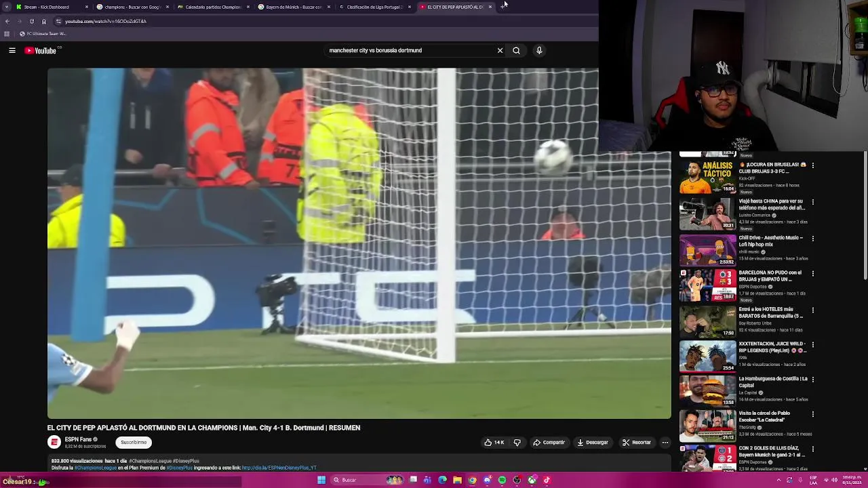Screen dimensions: 868x488
Task: Click the taskbar Buscar search box
Action: tap(367, 480)
